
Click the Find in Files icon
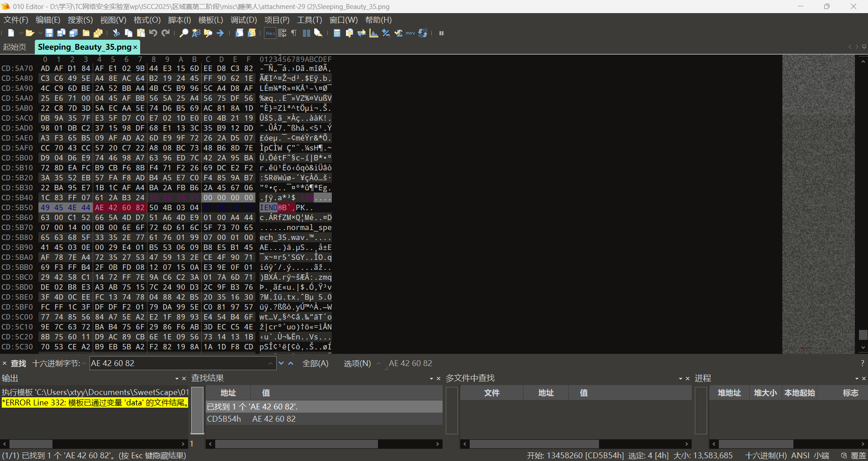pos(208,33)
